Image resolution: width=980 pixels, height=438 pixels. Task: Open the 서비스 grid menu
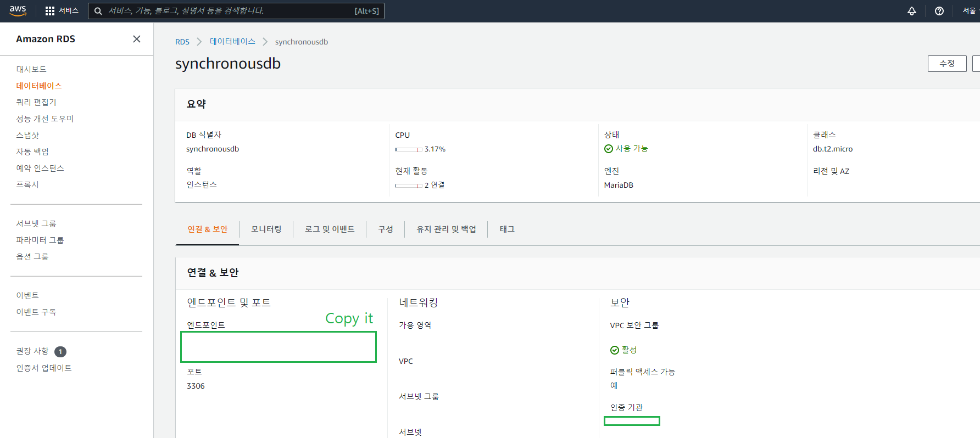click(62, 11)
